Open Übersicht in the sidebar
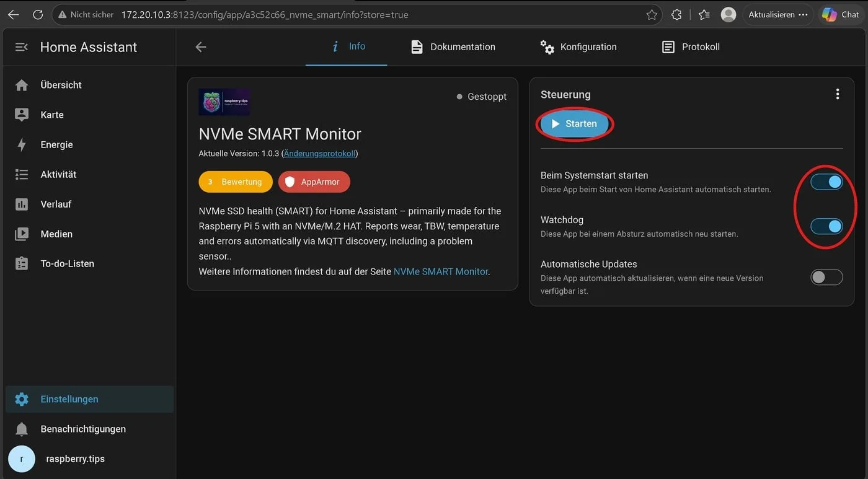868x479 pixels. [x=88, y=85]
